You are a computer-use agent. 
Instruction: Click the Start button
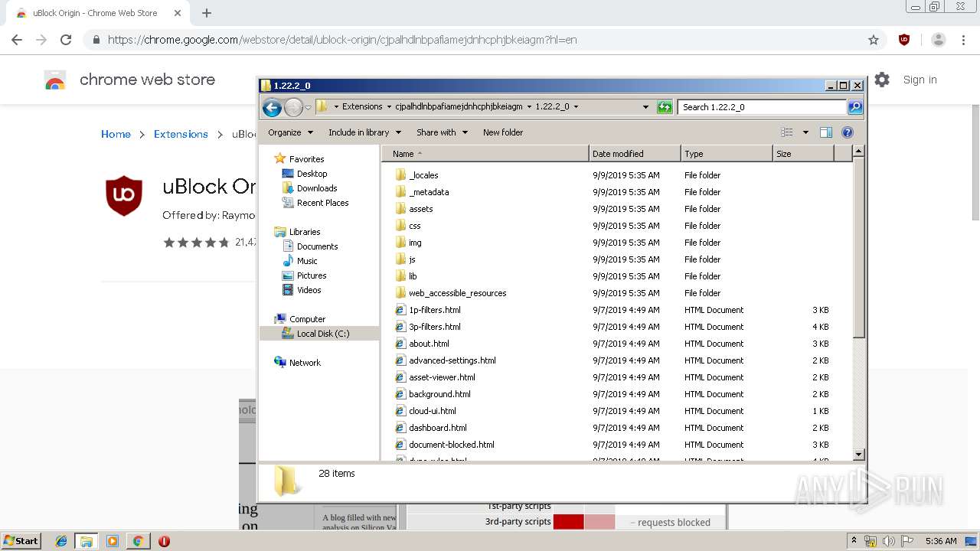click(x=21, y=541)
